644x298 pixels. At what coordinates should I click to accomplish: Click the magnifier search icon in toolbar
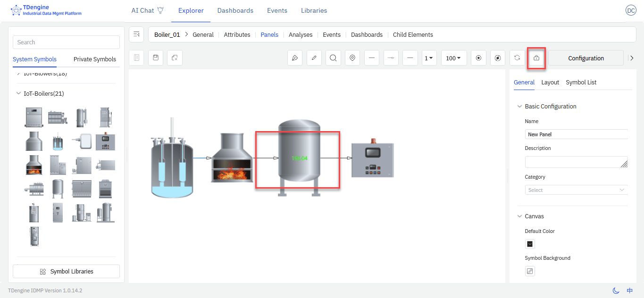(x=333, y=58)
